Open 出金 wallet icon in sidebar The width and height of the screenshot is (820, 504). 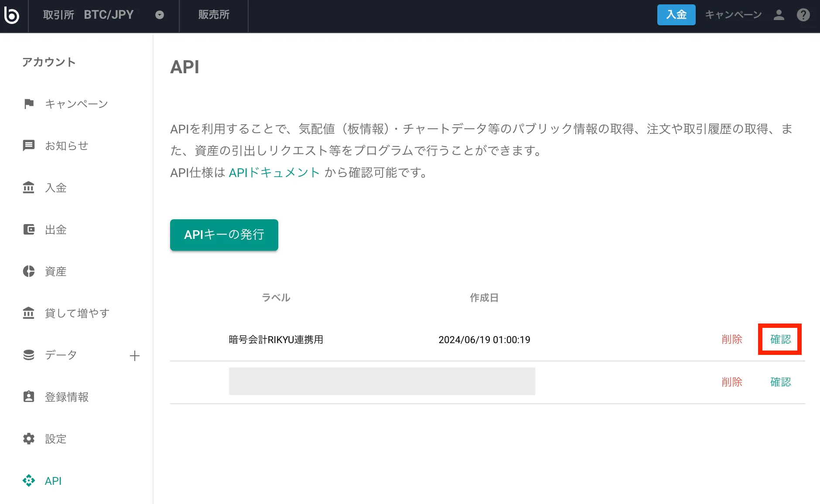coord(29,229)
